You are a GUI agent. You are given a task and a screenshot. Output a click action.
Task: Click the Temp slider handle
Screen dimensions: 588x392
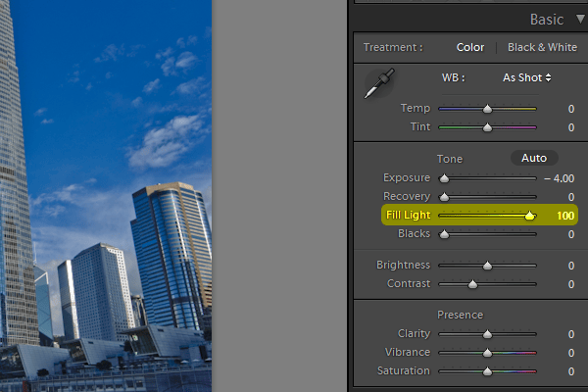point(487,109)
